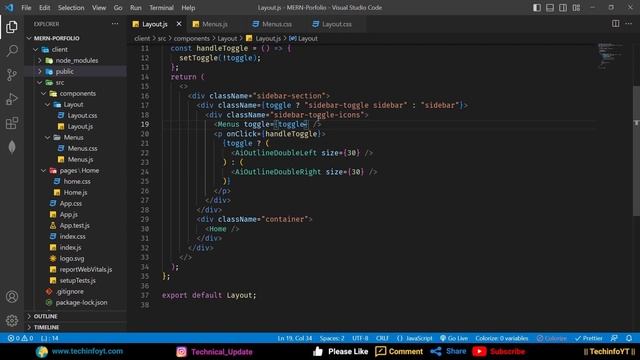Open the Edit menu
Screen dimensions: 640x360
tap(44, 8)
